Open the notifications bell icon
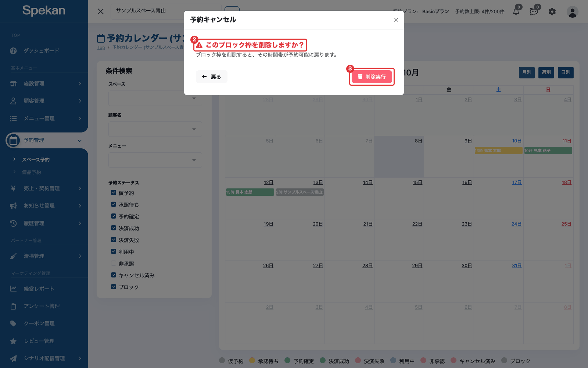Screen dimensions: 588x368 coord(516,11)
